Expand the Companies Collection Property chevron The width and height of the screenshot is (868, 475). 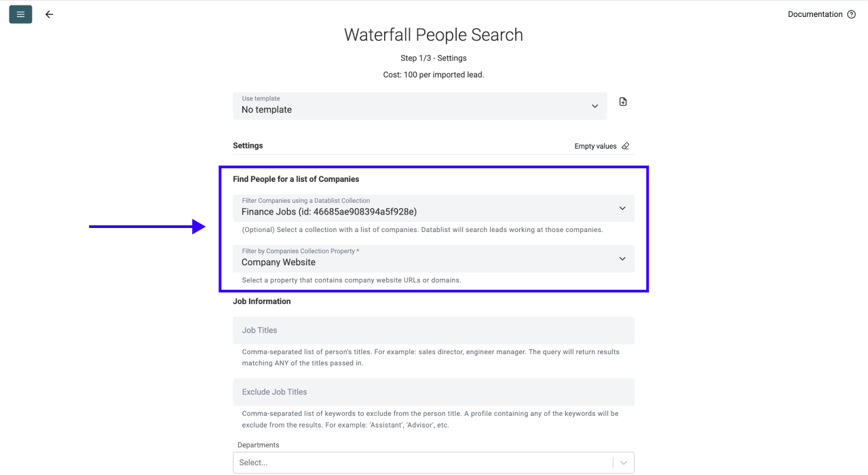coord(622,259)
